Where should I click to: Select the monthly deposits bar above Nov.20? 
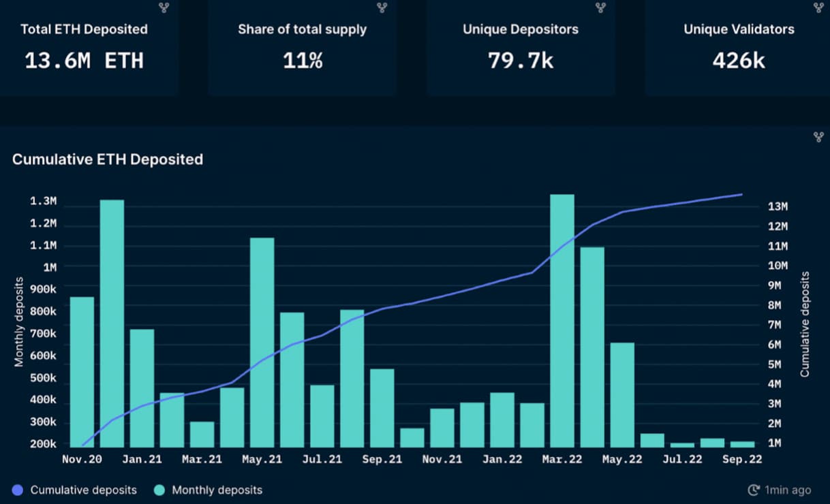click(x=82, y=371)
